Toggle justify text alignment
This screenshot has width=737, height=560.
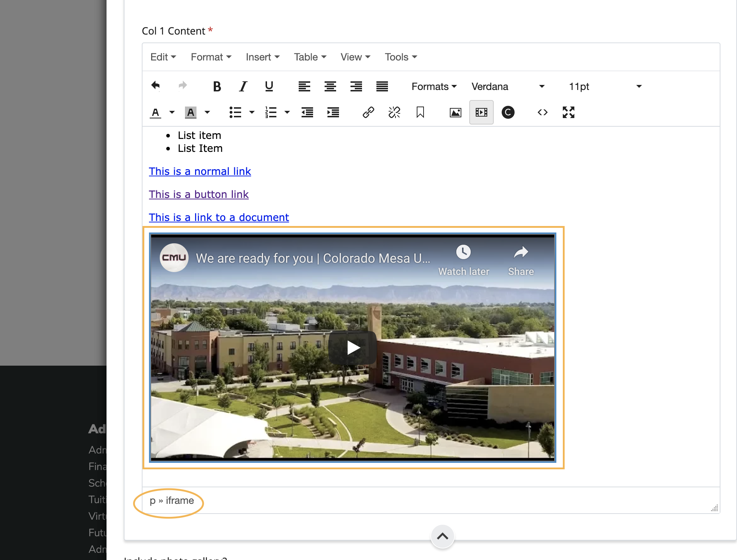pyautogui.click(x=382, y=86)
